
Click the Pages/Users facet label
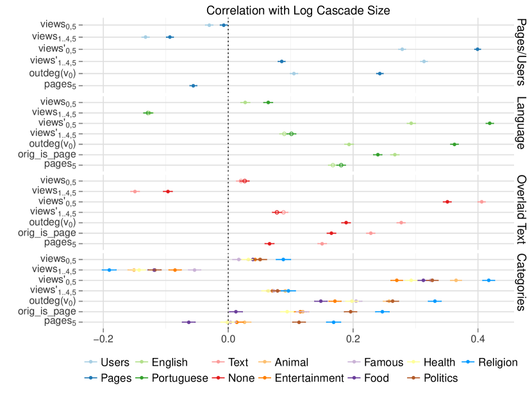521,54
